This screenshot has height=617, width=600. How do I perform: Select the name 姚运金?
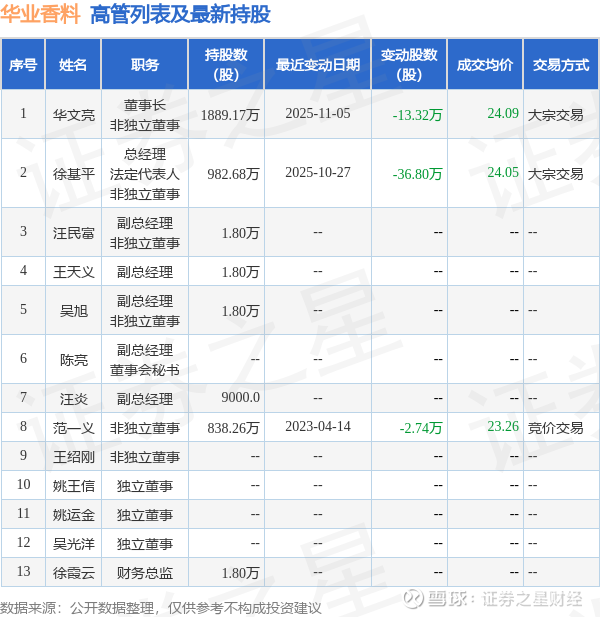point(74,515)
